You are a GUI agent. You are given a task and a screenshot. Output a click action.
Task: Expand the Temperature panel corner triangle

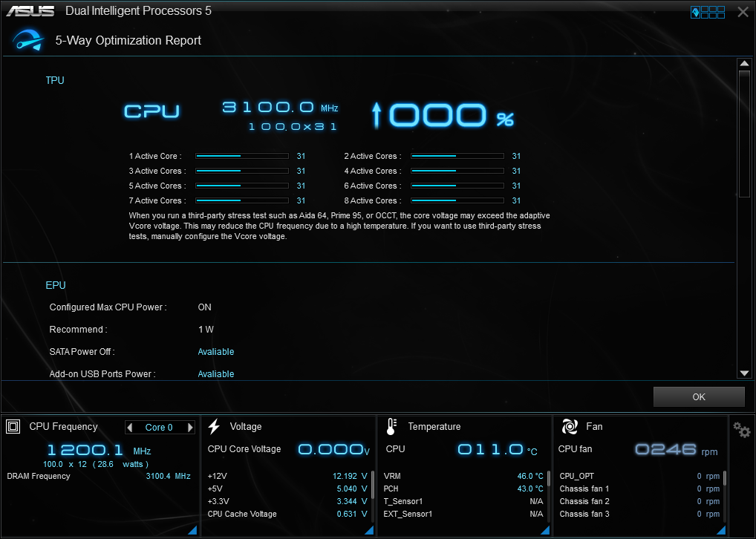(x=545, y=530)
